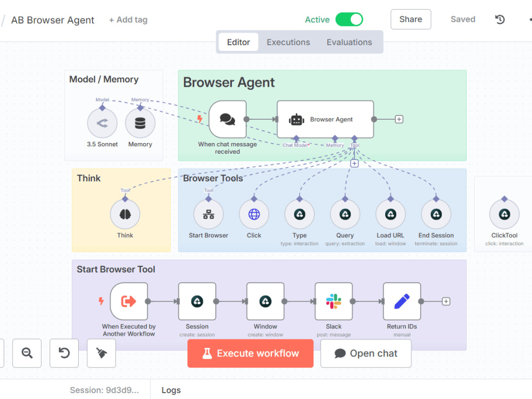Select the 3.5 Sonnet model node
532x399 pixels.
pyautogui.click(x=102, y=123)
